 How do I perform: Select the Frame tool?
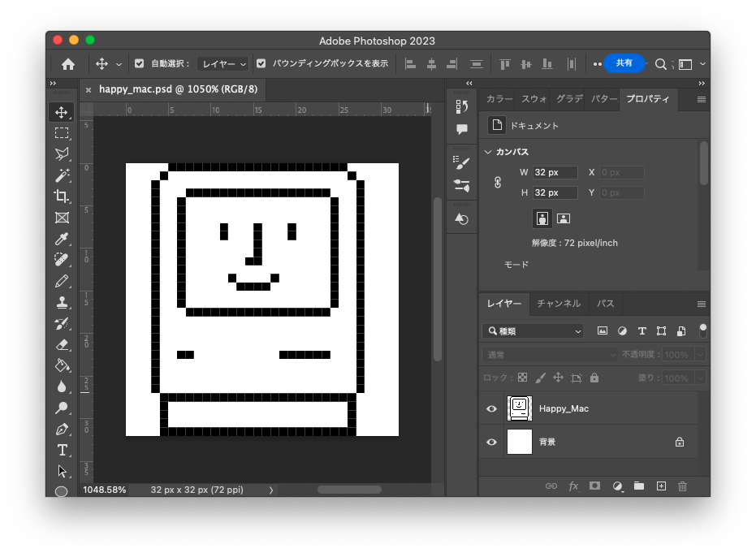61,218
